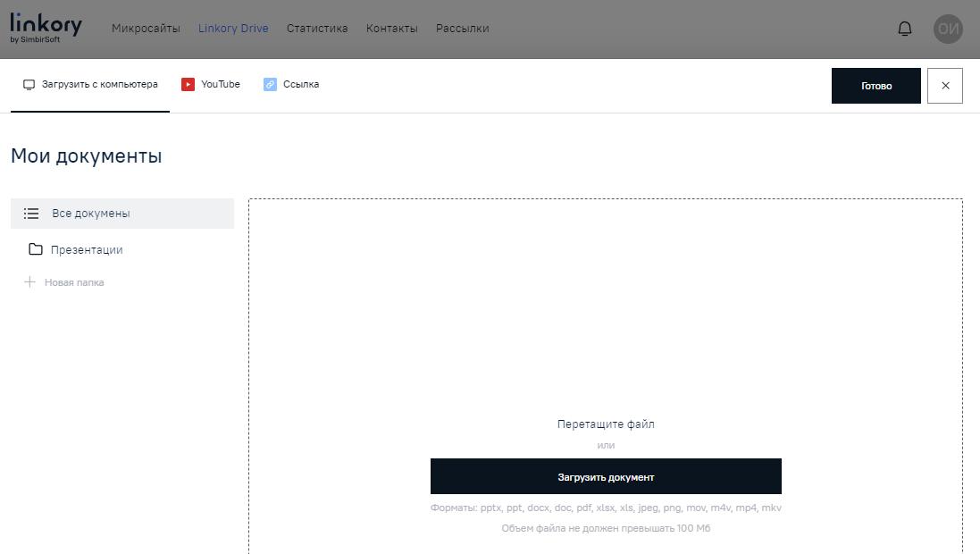Click the monitor icon for computer upload
The width and height of the screenshot is (980, 554).
tap(29, 85)
